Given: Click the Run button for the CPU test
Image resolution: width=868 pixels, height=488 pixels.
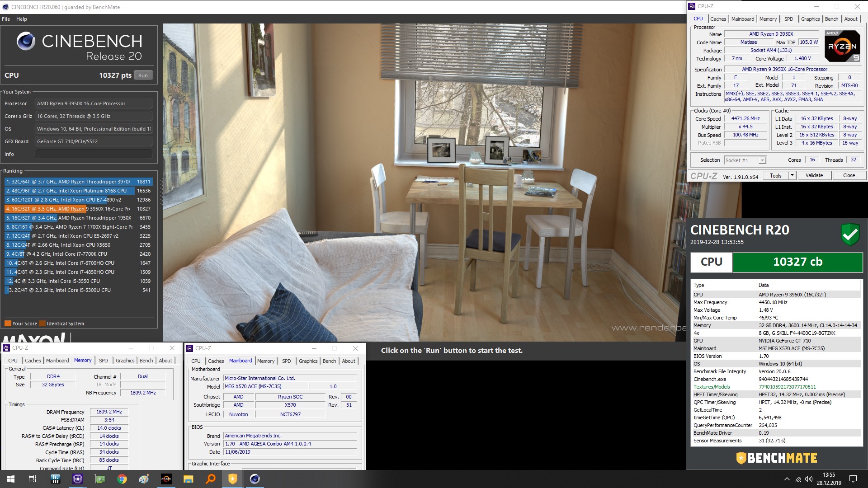Looking at the screenshot, I should click(143, 75).
